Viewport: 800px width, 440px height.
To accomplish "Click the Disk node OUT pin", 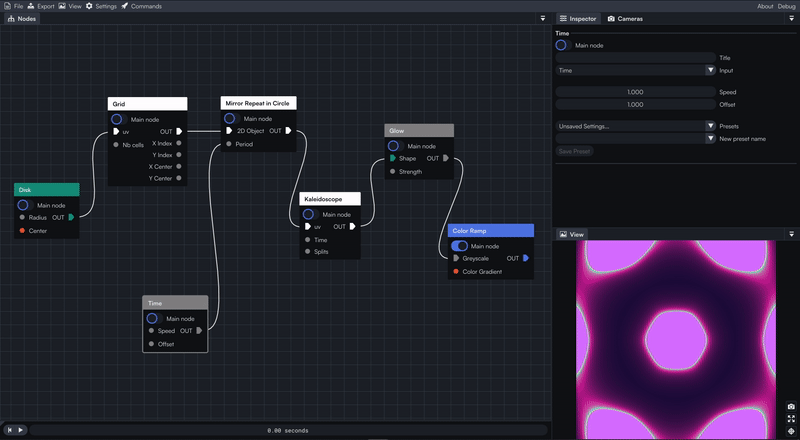I will pos(71,217).
